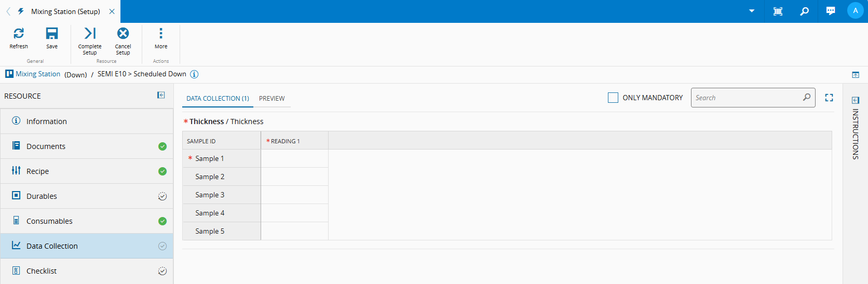Expand the top bar dropdown arrow
868x284 pixels.
tap(752, 11)
